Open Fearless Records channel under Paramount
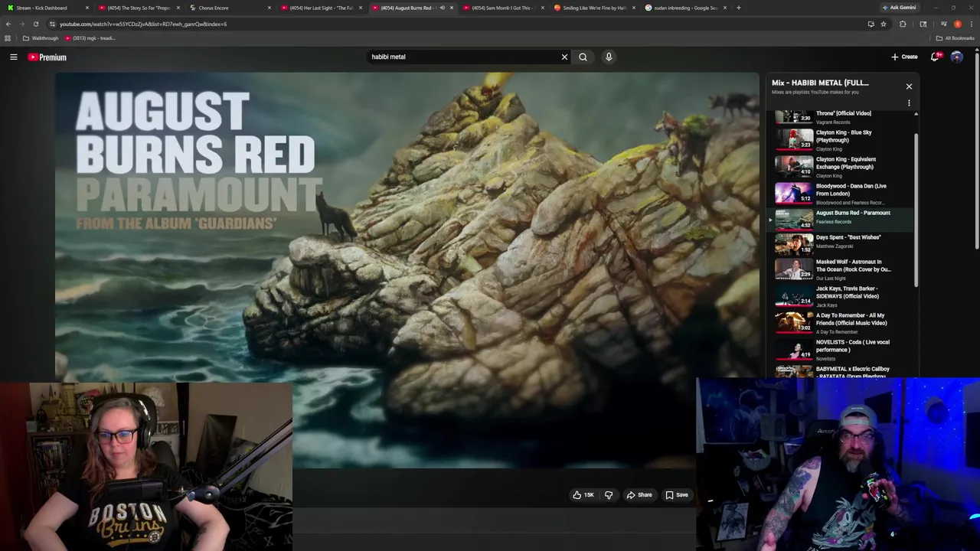 (833, 222)
